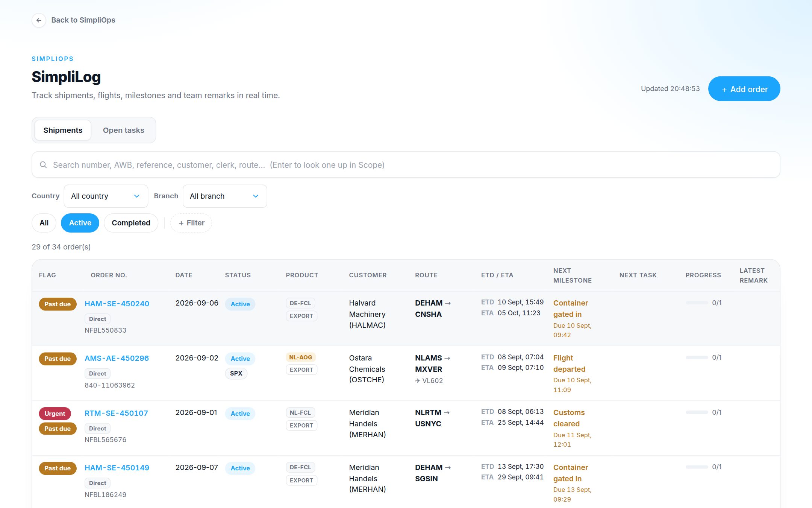Open order RTM-SE-450107
The image size is (812, 508).
pos(116,413)
